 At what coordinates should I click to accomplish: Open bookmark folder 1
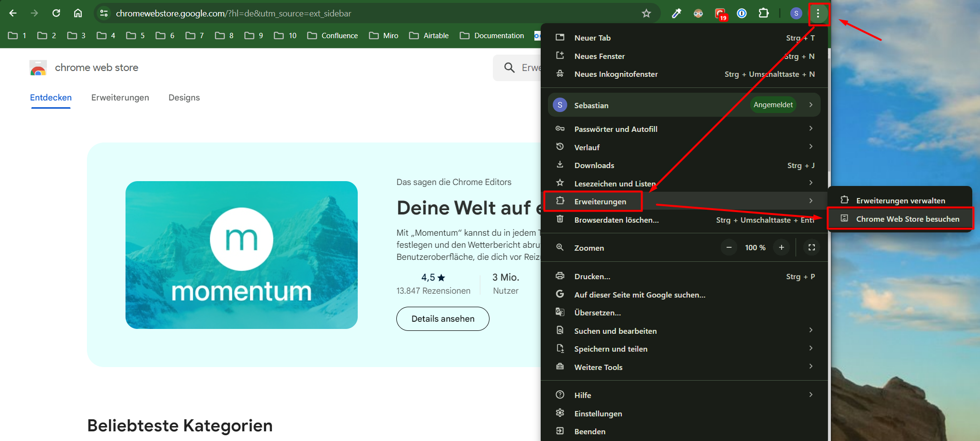coord(17,36)
